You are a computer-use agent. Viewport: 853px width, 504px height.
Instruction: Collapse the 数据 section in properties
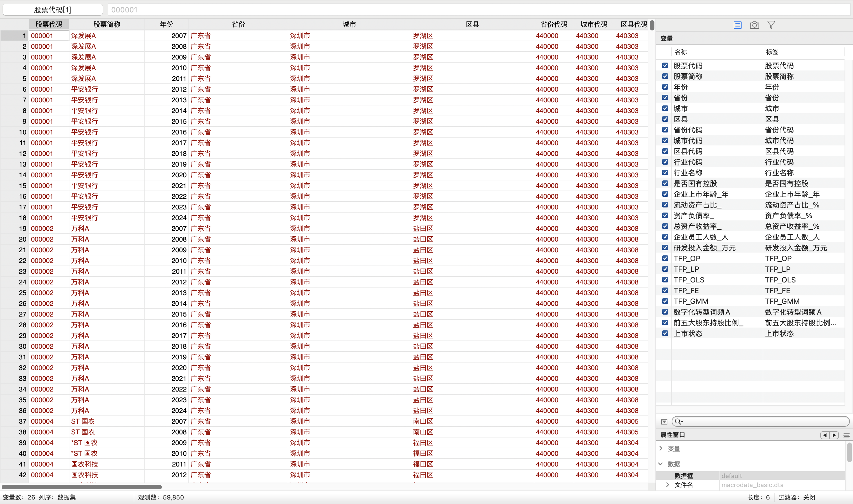pos(661,464)
